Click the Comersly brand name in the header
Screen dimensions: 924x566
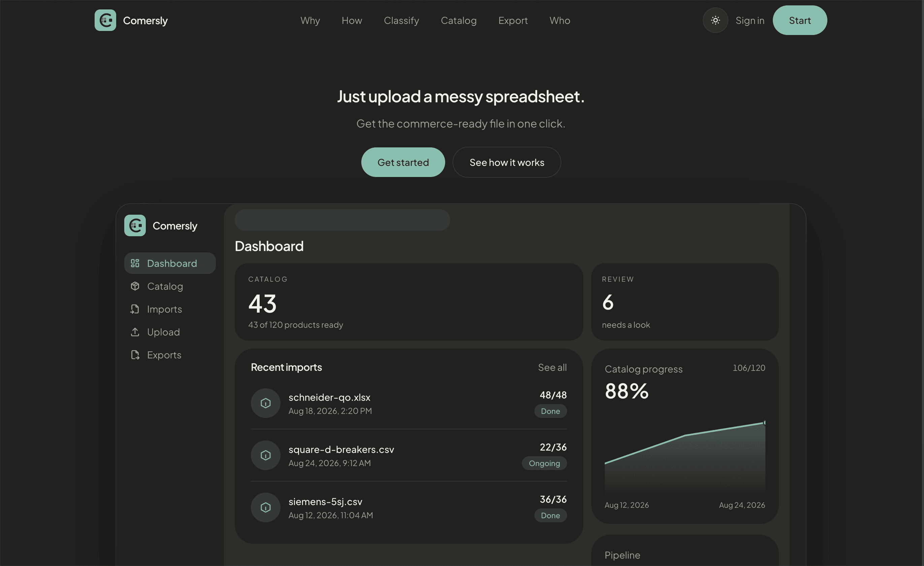tap(145, 20)
